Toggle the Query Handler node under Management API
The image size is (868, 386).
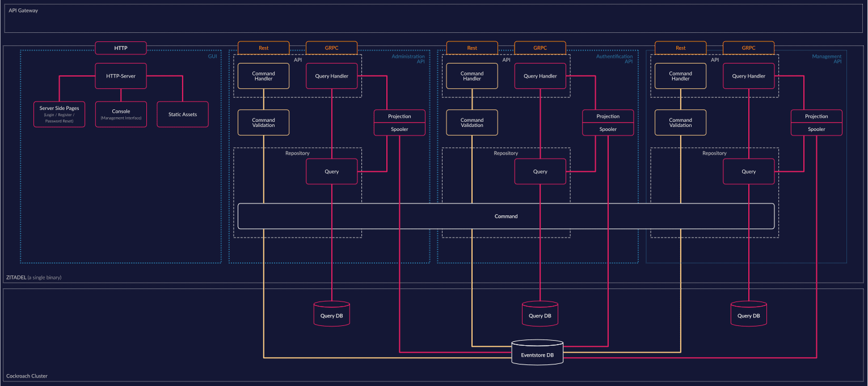(x=748, y=75)
